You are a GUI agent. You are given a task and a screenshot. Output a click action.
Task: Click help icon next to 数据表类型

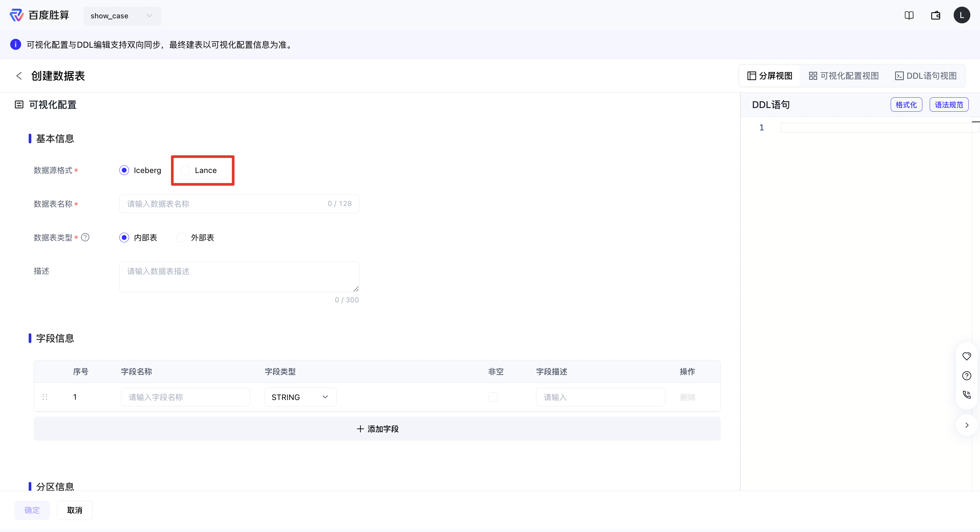pos(85,237)
